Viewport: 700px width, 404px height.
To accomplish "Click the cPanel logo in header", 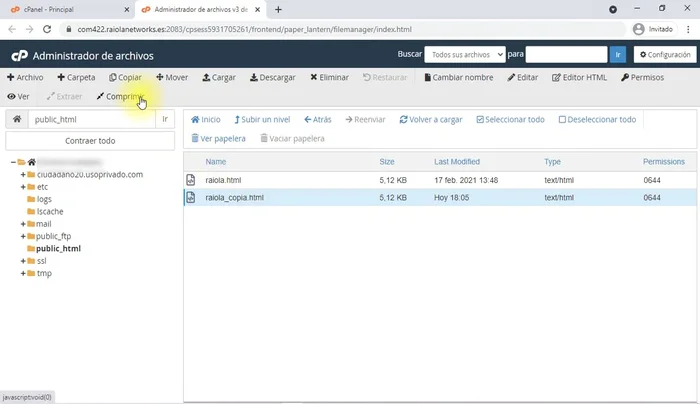I will point(19,56).
